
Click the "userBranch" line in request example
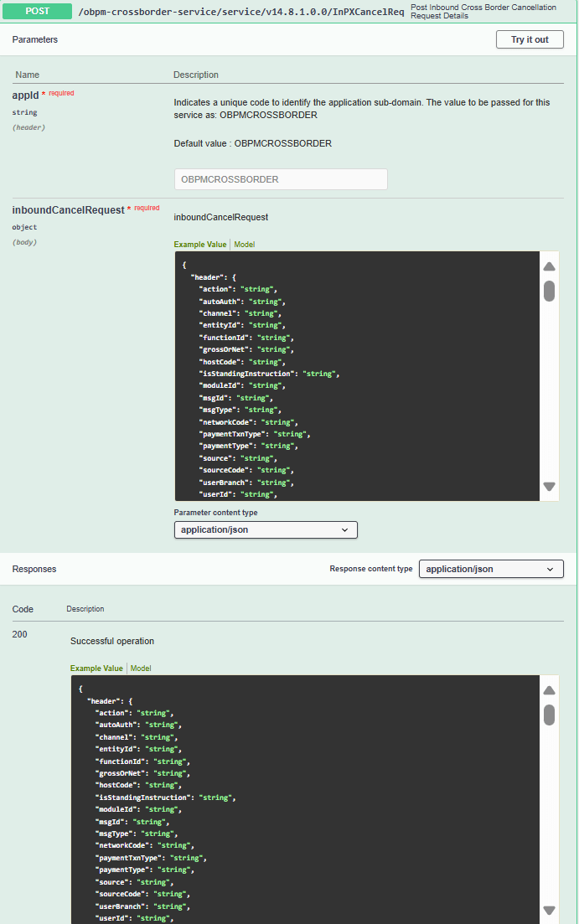pos(246,483)
